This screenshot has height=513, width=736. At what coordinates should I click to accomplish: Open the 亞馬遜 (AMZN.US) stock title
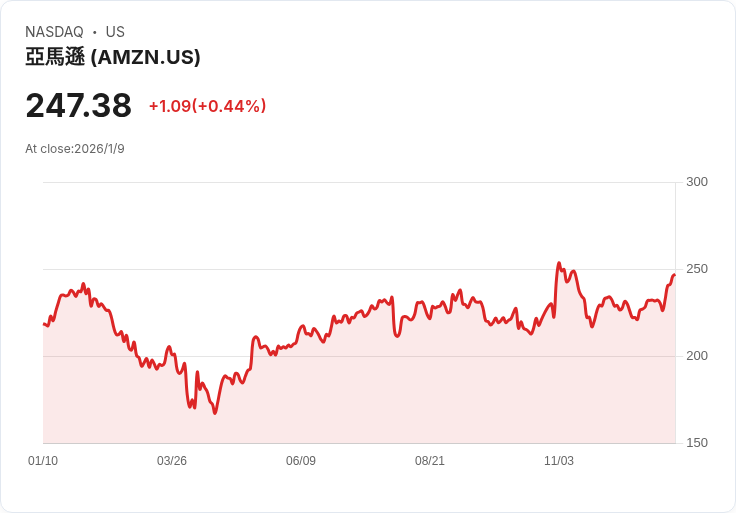point(113,57)
